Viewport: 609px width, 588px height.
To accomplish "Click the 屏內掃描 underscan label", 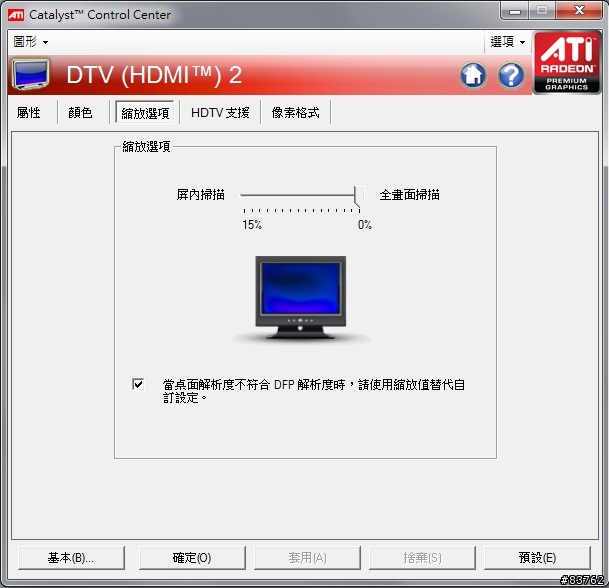I will pyautogui.click(x=200, y=195).
